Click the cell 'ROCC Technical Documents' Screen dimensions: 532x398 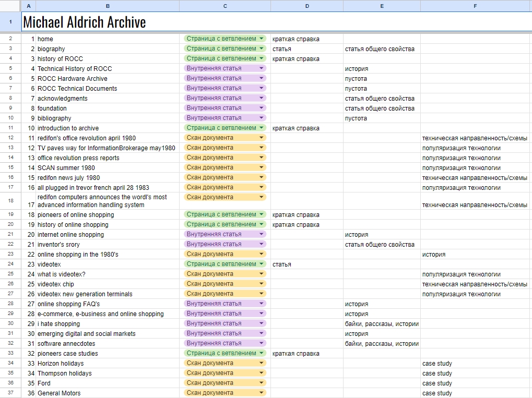pyautogui.click(x=108, y=89)
